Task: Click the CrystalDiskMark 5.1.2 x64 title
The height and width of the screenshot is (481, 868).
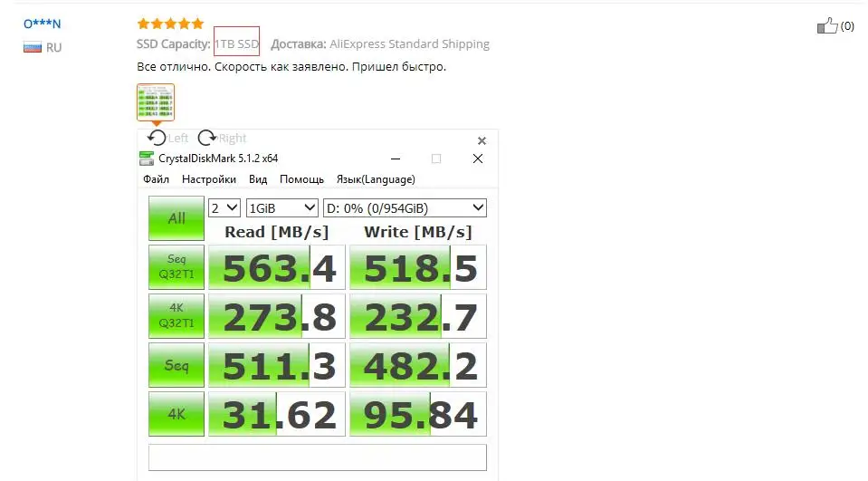Action: point(218,159)
